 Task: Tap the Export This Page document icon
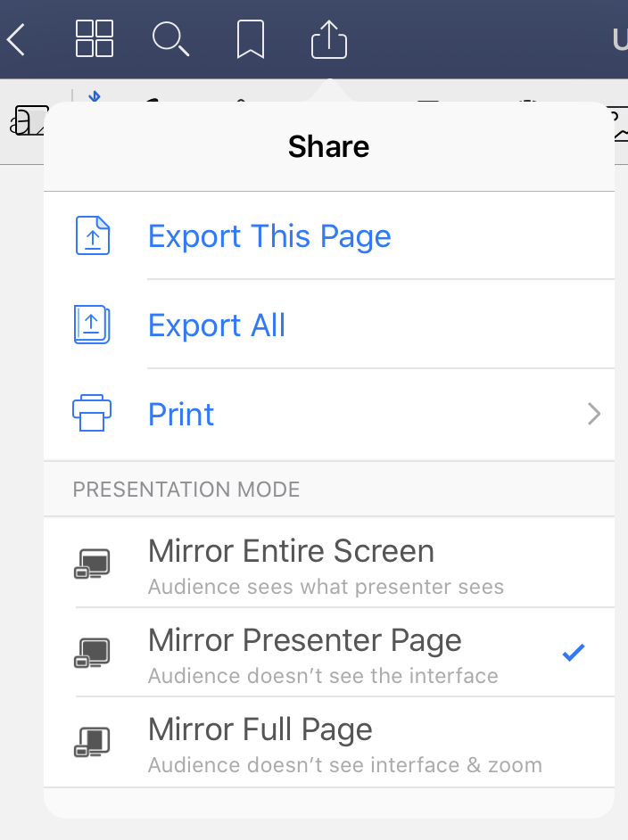pos(93,235)
